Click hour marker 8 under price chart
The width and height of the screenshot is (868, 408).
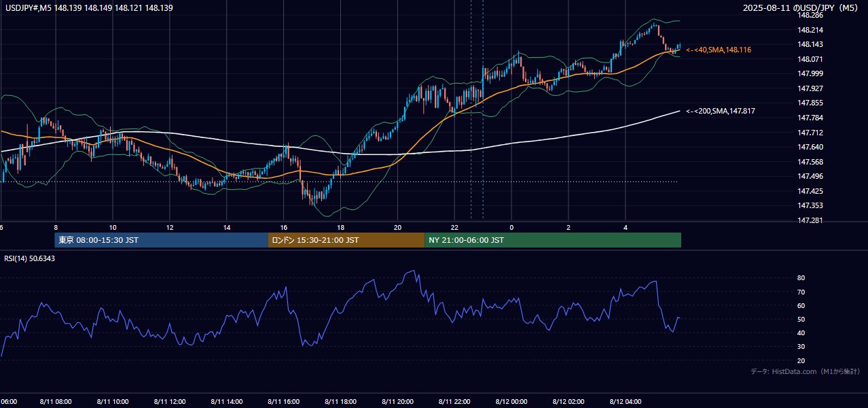click(56, 227)
